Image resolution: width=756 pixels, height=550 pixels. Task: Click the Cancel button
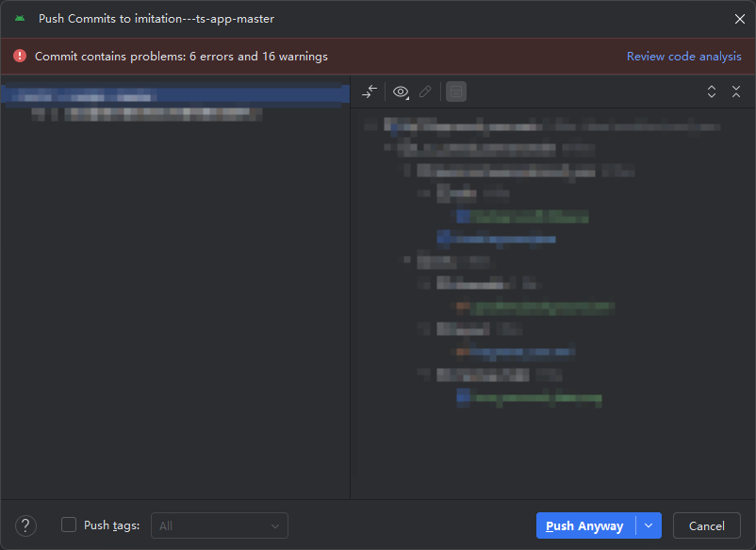click(x=706, y=525)
